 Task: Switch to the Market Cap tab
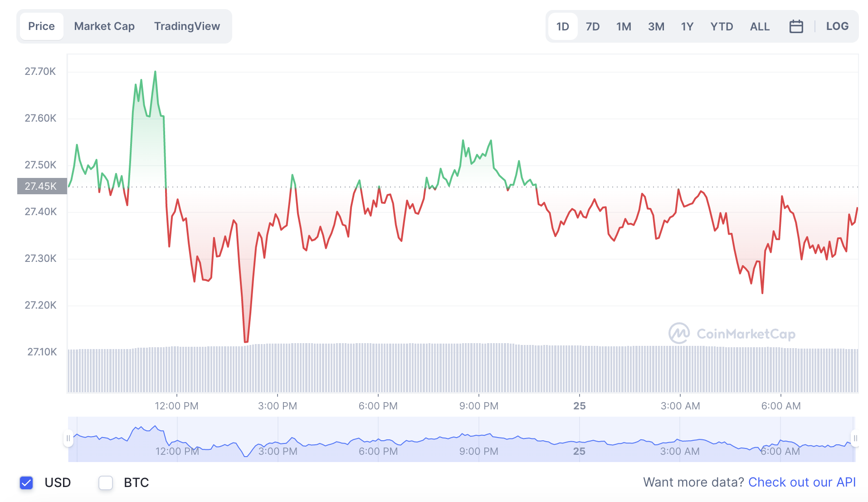point(104,26)
